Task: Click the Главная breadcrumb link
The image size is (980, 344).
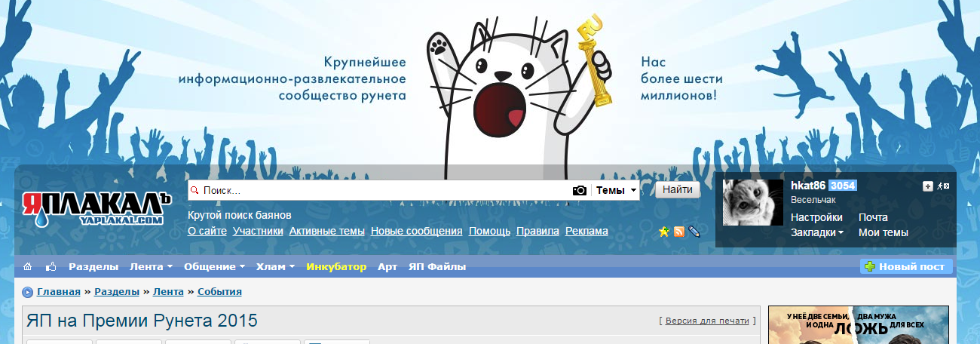Action: coord(59,291)
